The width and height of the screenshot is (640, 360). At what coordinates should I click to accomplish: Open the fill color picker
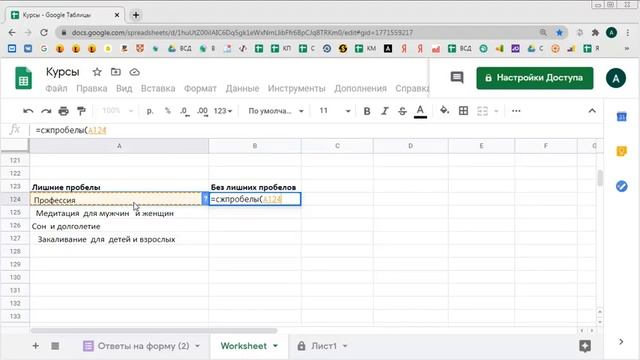coord(444,111)
